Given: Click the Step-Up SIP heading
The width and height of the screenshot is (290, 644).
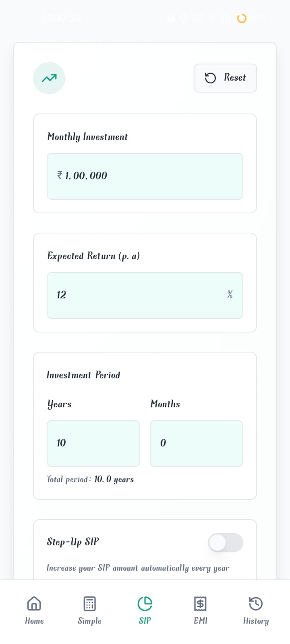Looking at the screenshot, I should (x=73, y=542).
